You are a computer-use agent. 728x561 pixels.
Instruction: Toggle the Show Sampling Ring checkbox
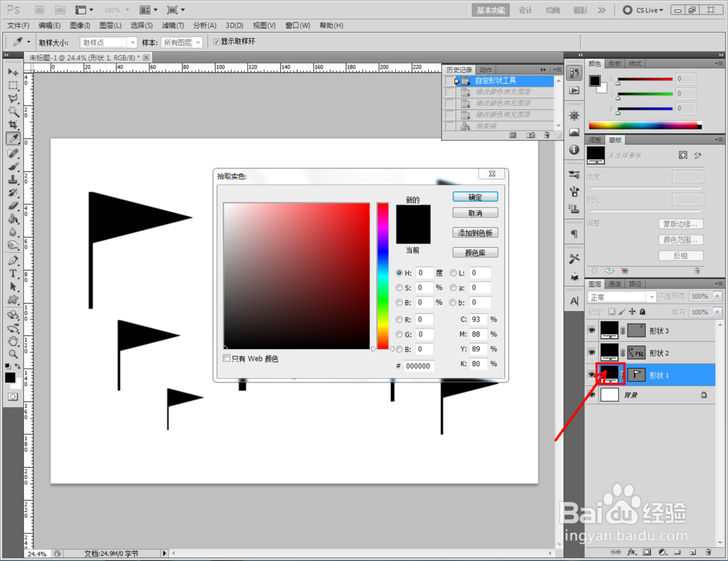coord(216,42)
